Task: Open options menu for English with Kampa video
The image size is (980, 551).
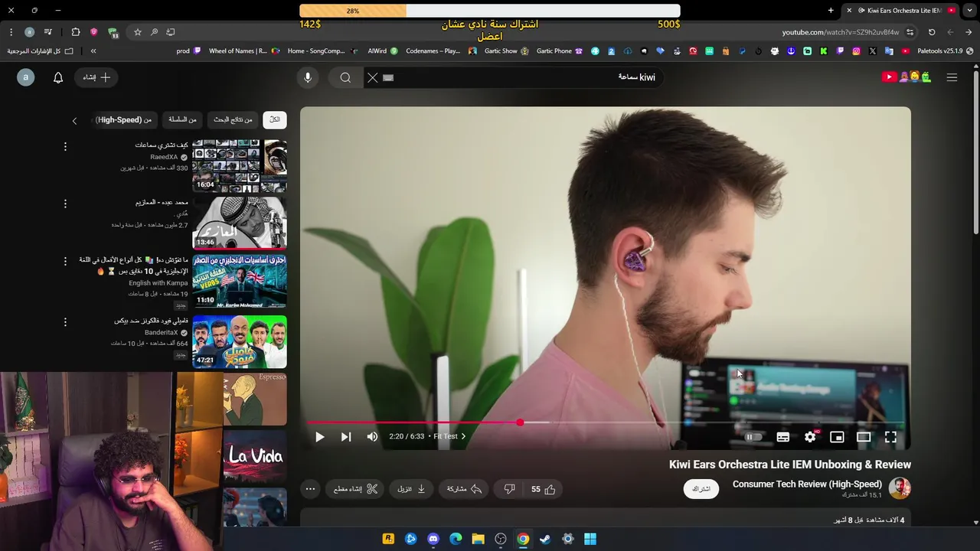Action: point(65,261)
